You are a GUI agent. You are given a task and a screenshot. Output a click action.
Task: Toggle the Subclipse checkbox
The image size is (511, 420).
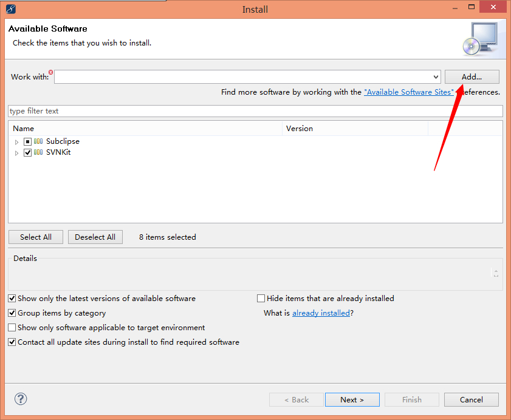(x=27, y=141)
